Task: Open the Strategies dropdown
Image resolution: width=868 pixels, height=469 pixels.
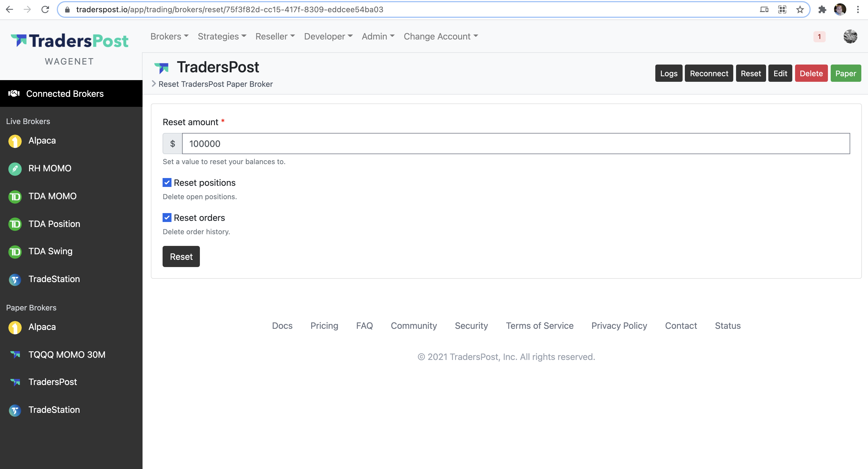Action: point(222,36)
